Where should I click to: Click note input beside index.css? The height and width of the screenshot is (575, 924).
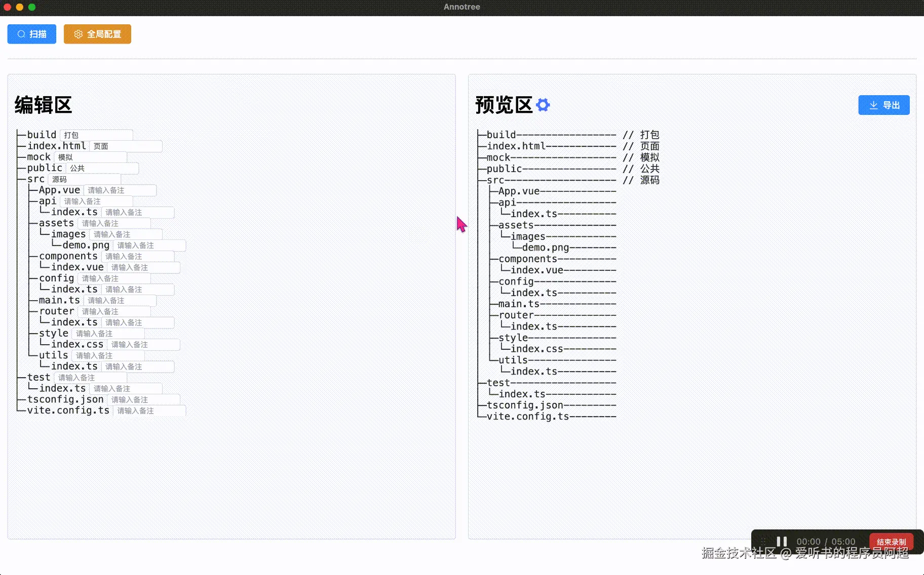tap(143, 345)
